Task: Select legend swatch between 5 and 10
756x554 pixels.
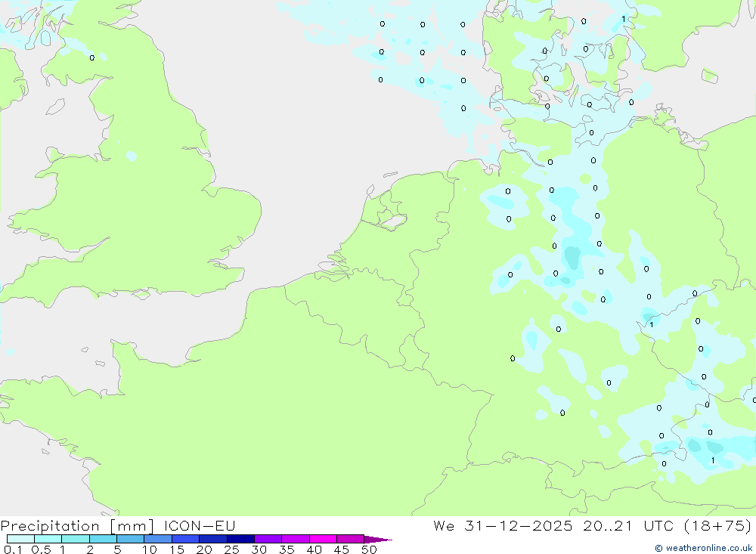Action: [x=131, y=539]
